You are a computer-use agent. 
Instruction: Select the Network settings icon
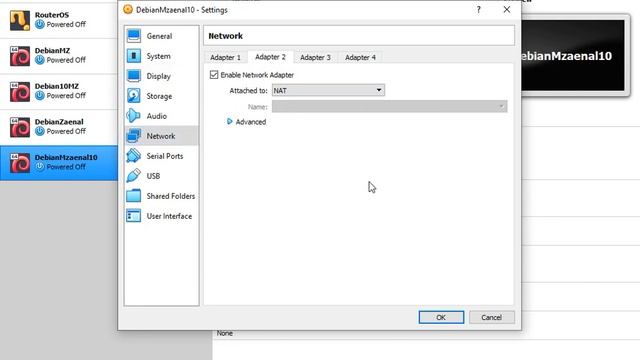[134, 136]
